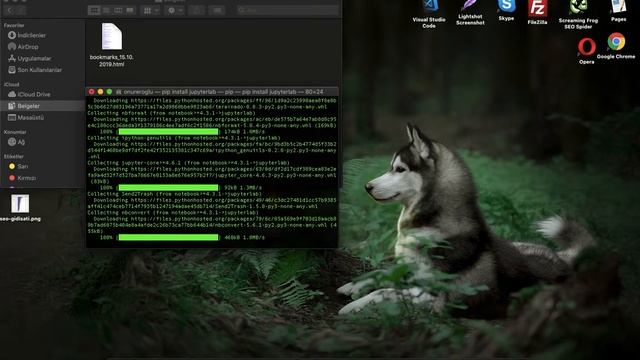Open Finder group-by dropdown
Image resolution: width=640 pixels, height=360 pixels.
tap(151, 10)
